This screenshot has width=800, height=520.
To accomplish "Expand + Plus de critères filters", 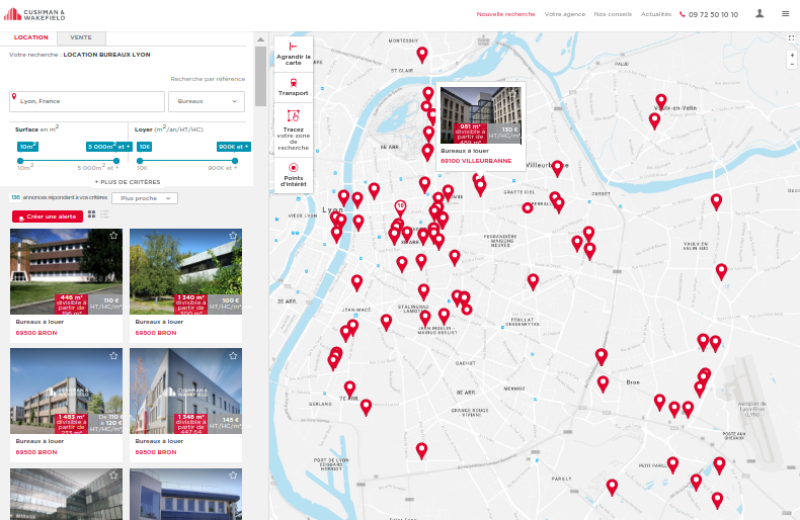I will click(x=127, y=182).
